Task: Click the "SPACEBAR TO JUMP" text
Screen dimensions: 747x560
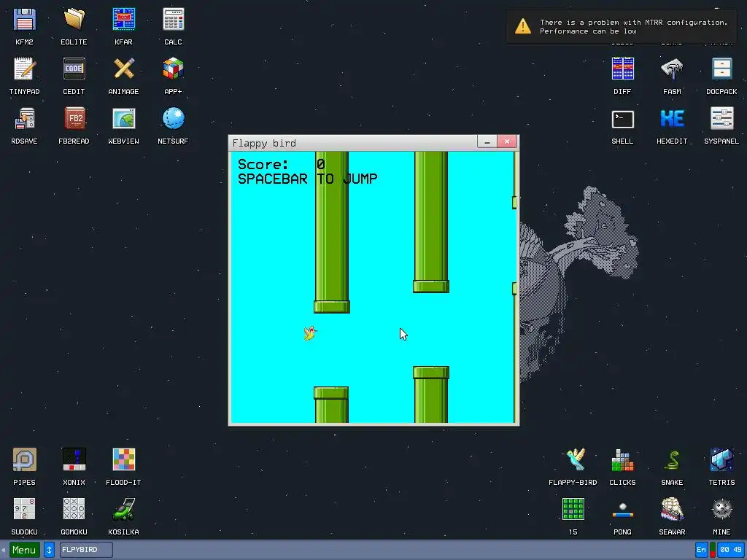Action: tap(308, 179)
